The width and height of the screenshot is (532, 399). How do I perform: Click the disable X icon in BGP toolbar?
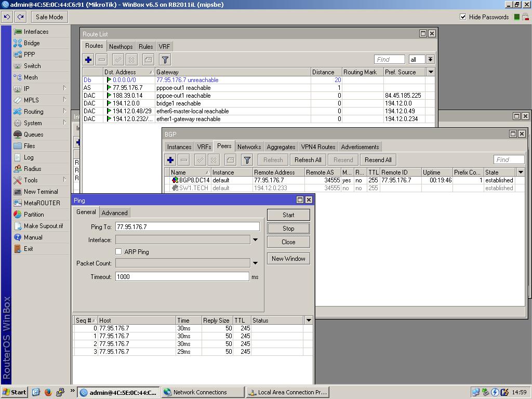[x=214, y=160]
